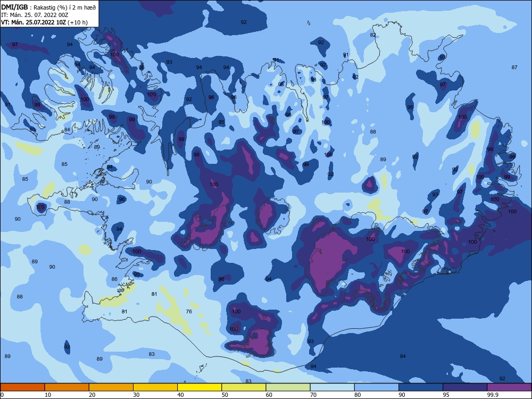
Task: Click the 'DMI/IGB : Rakastig (%) í 2 m hæð' title
Action: tap(48, 7)
